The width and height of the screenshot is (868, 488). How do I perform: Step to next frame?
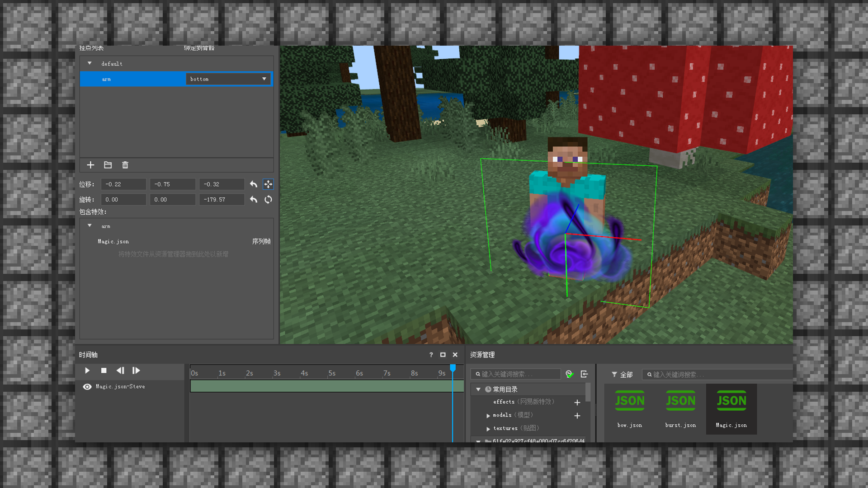point(136,371)
